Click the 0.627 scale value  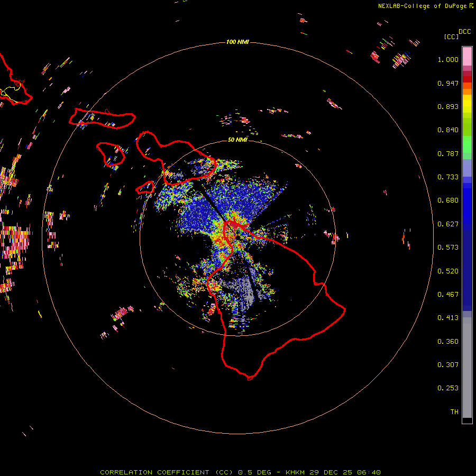pyautogui.click(x=448, y=224)
